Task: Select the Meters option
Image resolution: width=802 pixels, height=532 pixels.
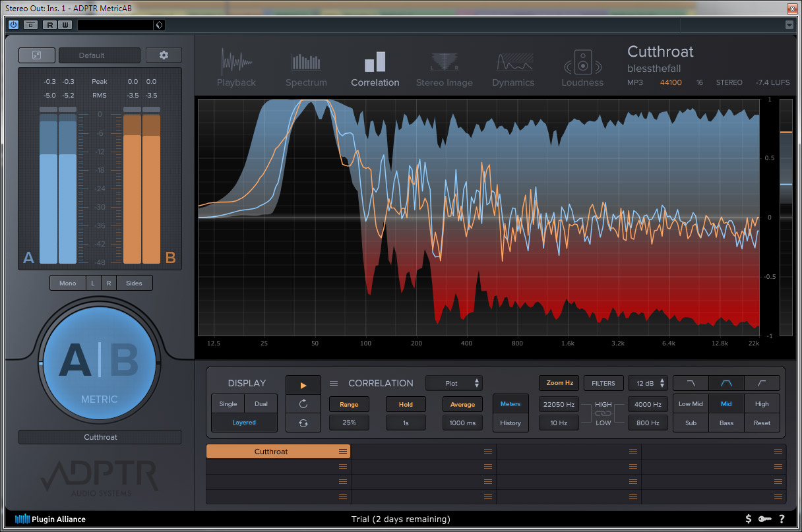Action: coord(510,404)
